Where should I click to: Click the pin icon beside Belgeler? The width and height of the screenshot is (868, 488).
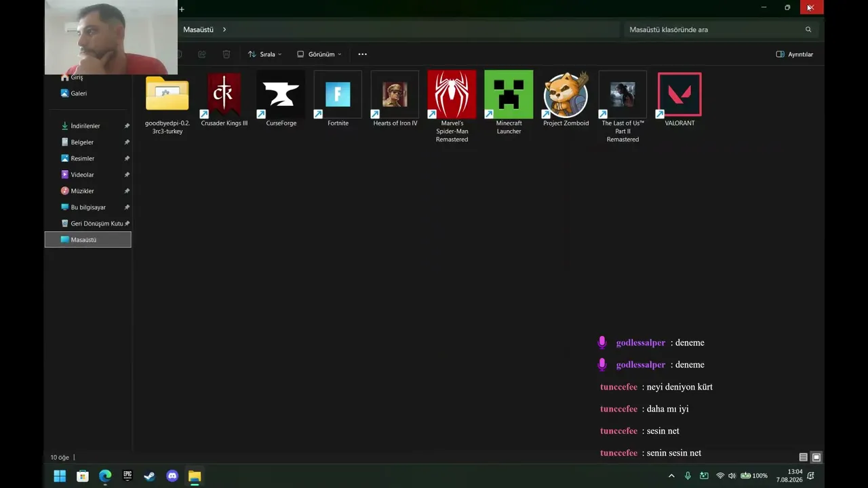coord(127,142)
